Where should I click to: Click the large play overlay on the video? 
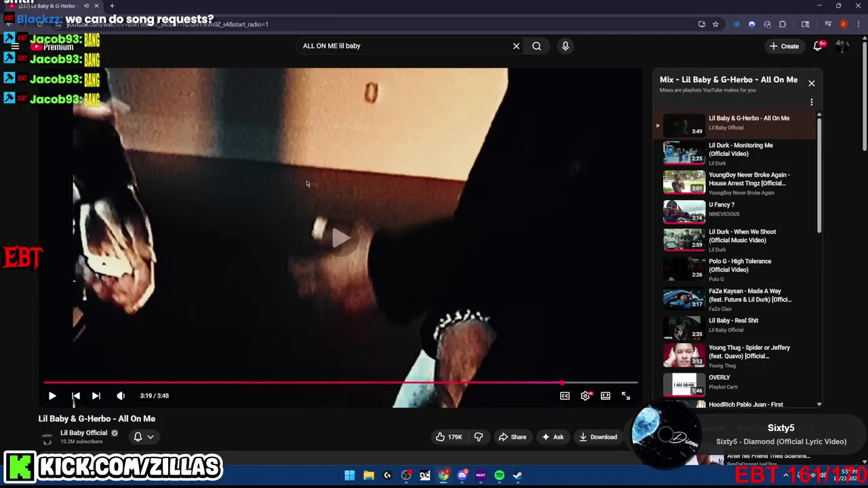coord(340,237)
